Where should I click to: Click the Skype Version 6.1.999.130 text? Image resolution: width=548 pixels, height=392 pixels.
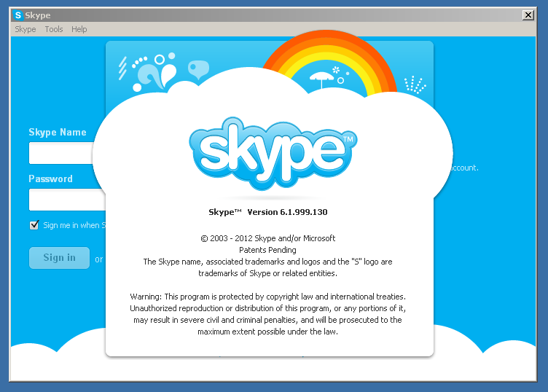268,212
